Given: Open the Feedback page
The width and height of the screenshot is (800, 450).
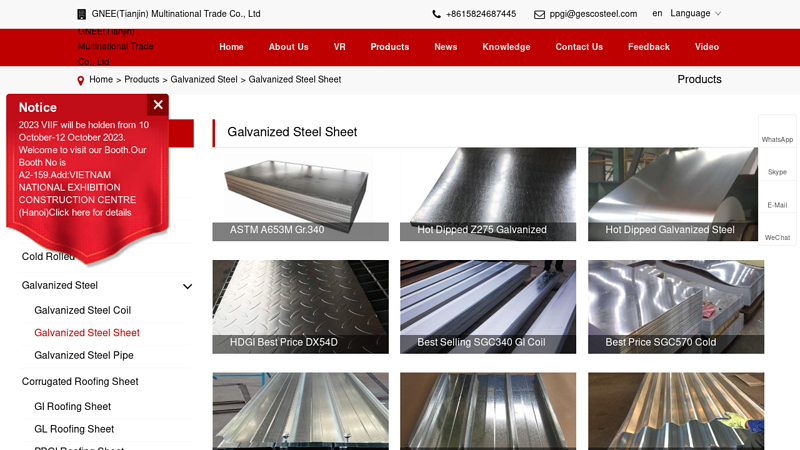Looking at the screenshot, I should click(x=648, y=47).
